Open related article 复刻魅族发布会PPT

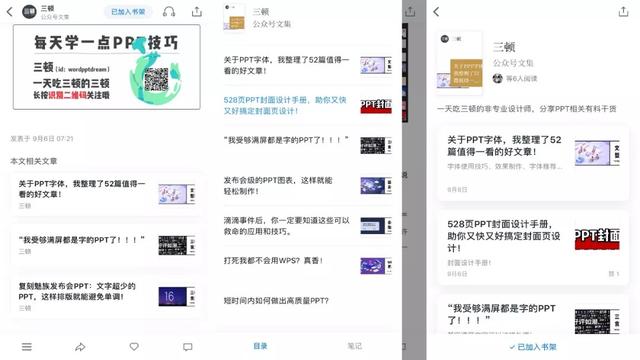(107, 296)
